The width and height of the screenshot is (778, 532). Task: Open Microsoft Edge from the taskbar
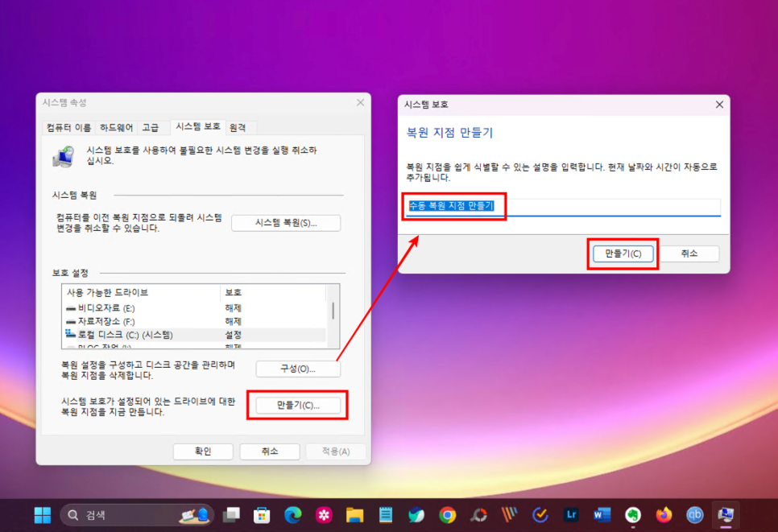click(292, 515)
